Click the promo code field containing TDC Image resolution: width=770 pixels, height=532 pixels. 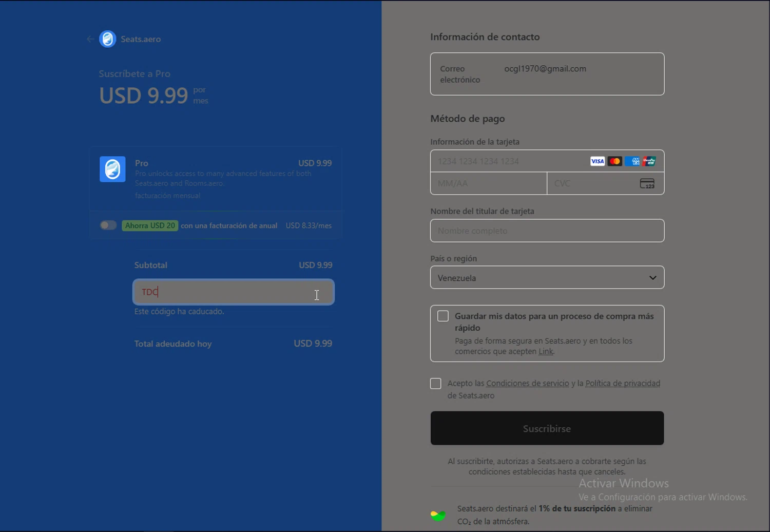point(234,292)
